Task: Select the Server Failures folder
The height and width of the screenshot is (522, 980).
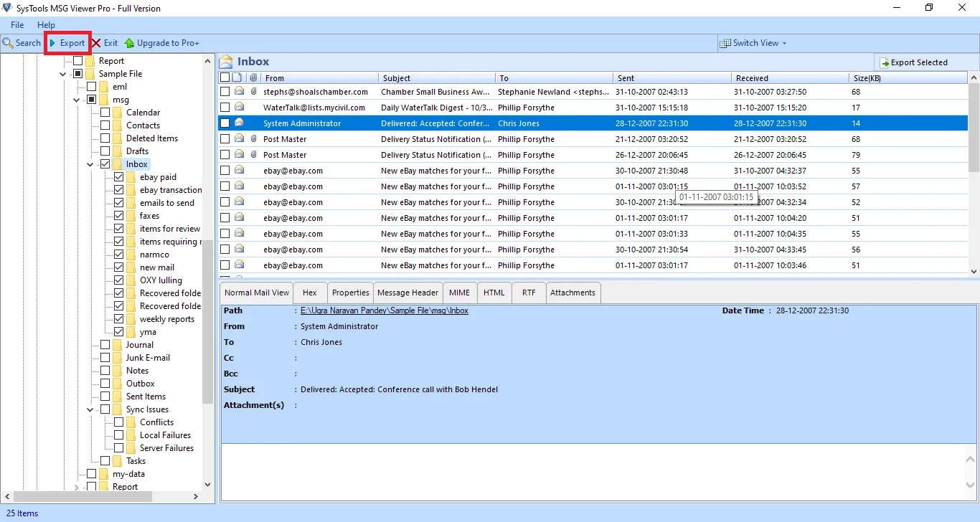Action: tap(166, 448)
